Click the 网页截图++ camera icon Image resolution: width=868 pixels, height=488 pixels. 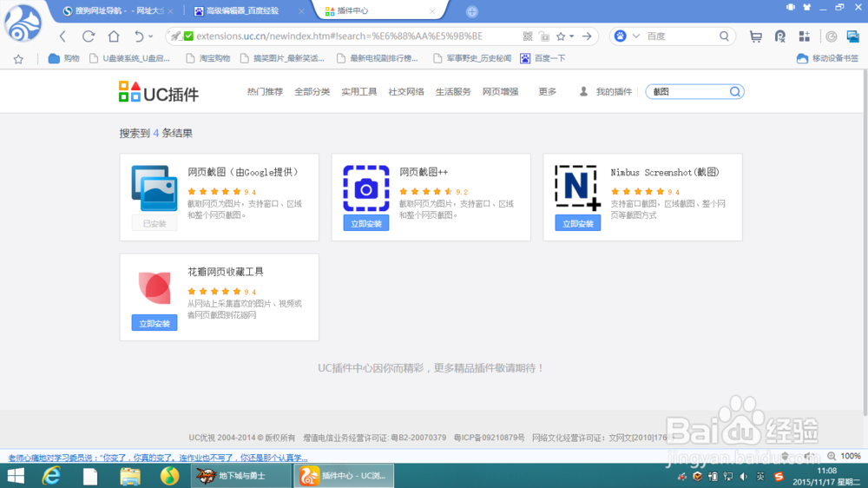tap(366, 188)
